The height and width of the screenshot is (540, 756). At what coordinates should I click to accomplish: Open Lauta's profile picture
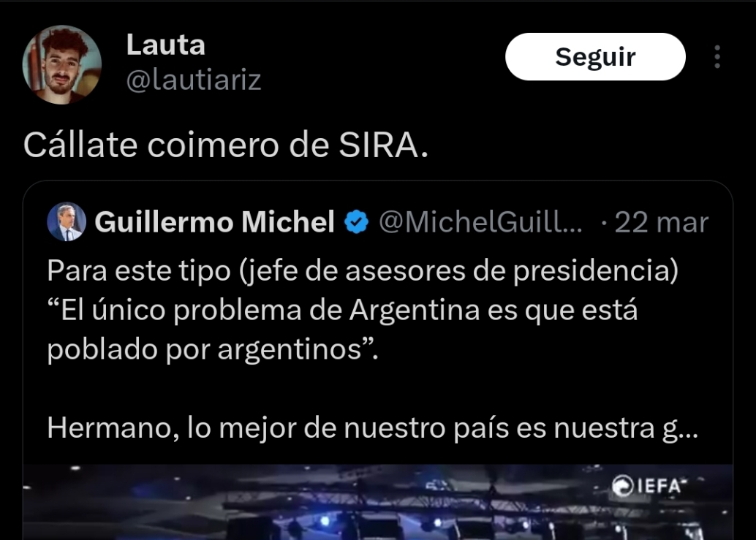pos(61,64)
